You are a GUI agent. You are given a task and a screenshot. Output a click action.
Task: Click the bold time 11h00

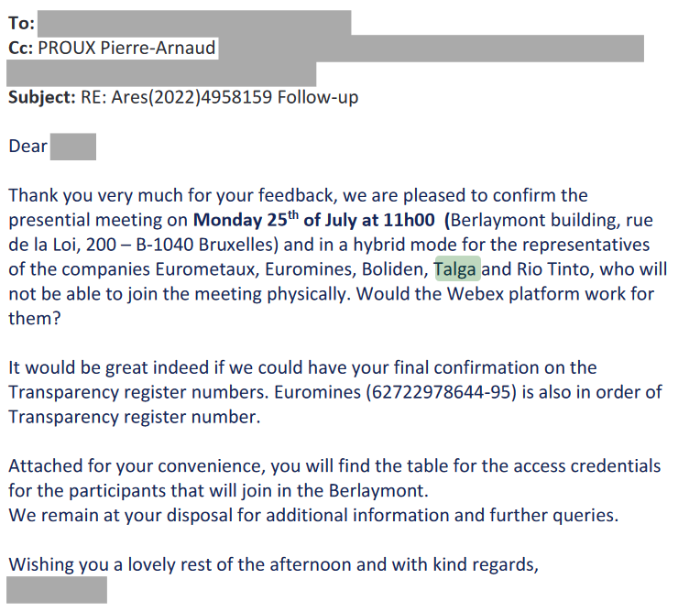(409, 220)
